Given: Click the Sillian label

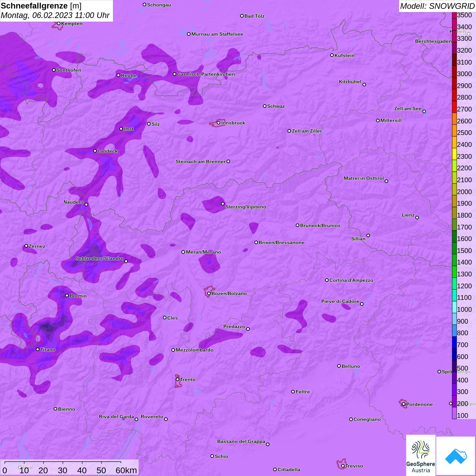Looking at the screenshot, I should click(358, 239).
